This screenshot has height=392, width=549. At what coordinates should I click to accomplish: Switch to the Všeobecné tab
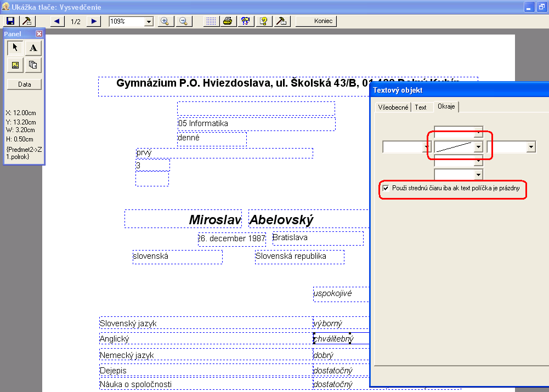[x=393, y=107]
